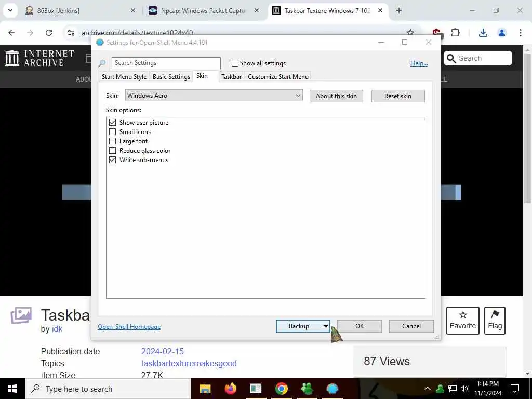Enable the Large font option
This screenshot has width=532, height=399.
click(x=112, y=141)
